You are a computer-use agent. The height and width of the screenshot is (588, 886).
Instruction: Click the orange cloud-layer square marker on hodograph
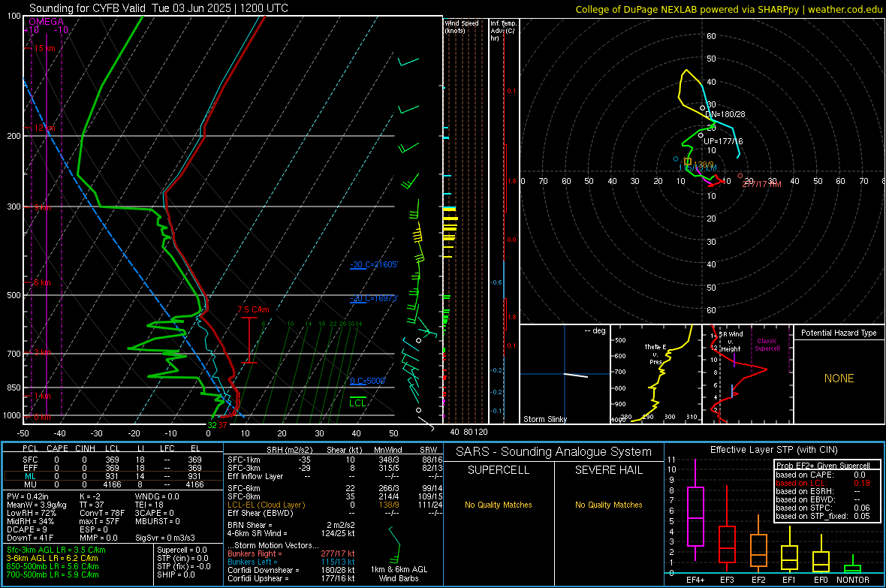(688, 161)
